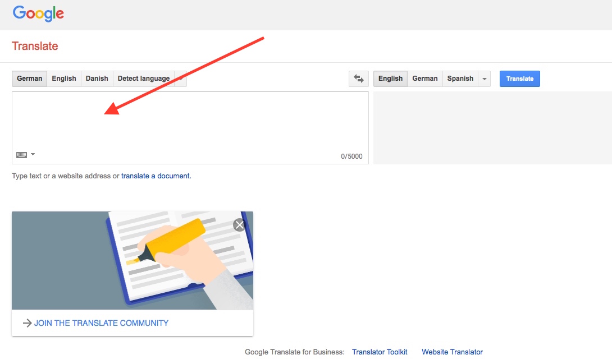Select Danish as source language
Image resolution: width=612 pixels, height=364 pixels.
[x=97, y=79]
